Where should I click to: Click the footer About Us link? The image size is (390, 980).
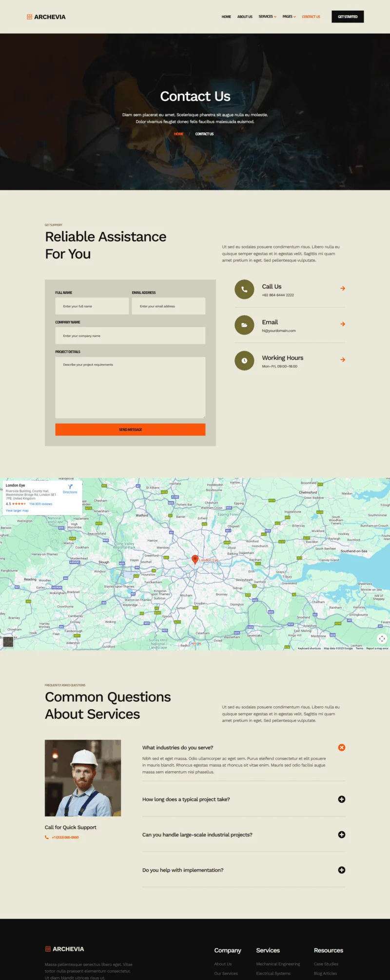click(223, 964)
